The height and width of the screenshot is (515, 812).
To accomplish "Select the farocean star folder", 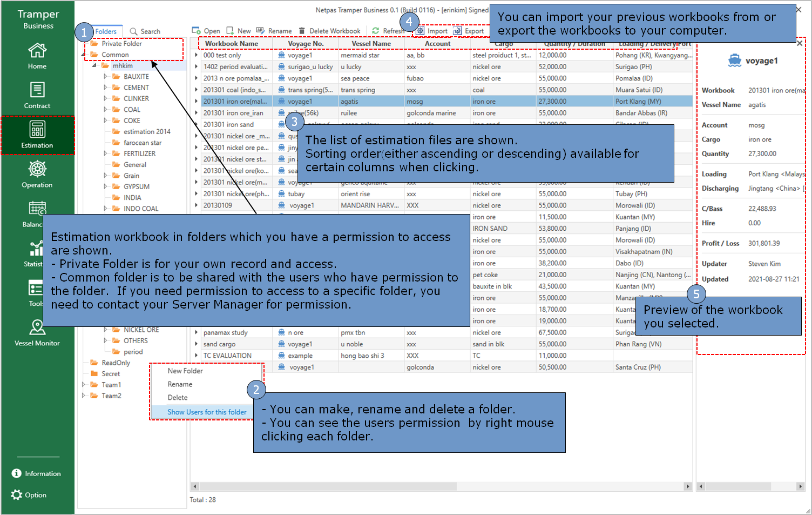I will (x=143, y=143).
